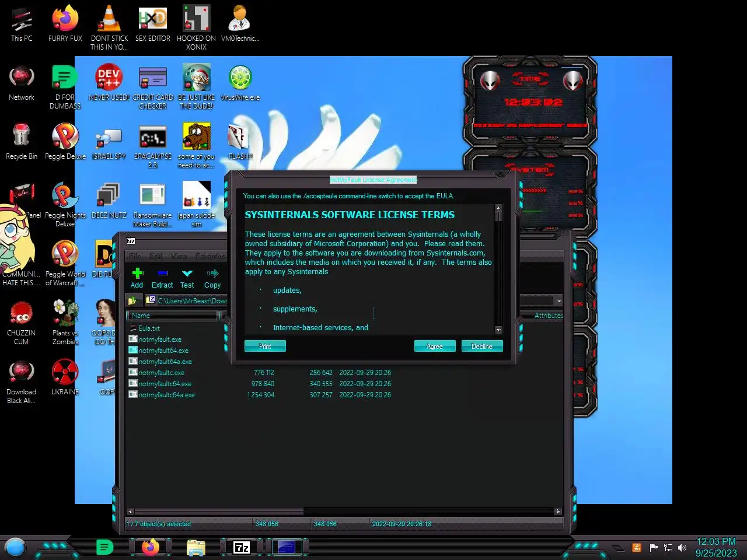The image size is (747, 560).
Task: Select the Peggle Nights Deluxe shortcut
Action: point(65,204)
